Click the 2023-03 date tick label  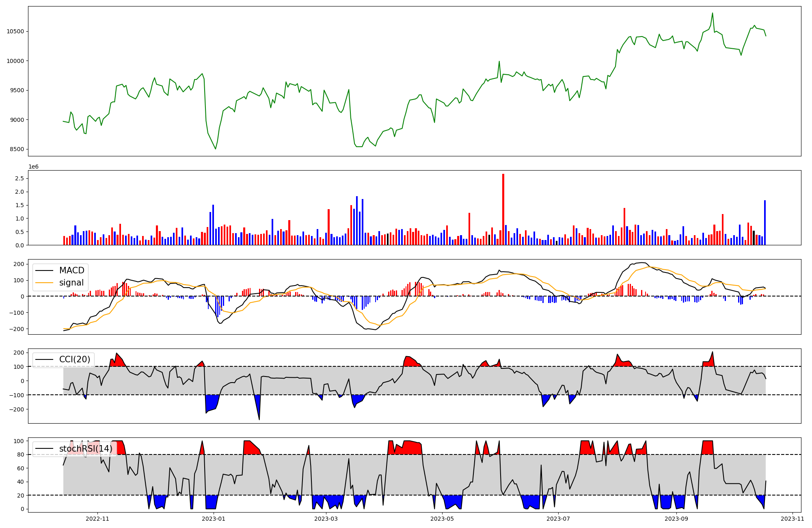click(x=326, y=519)
